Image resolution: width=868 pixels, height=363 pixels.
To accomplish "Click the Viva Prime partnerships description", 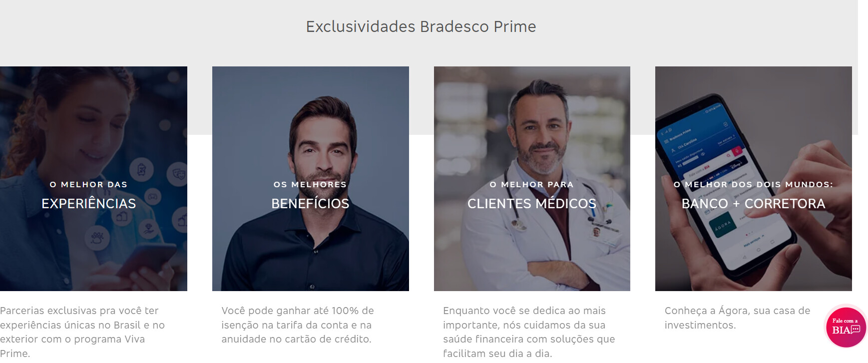I will pyautogui.click(x=82, y=332).
